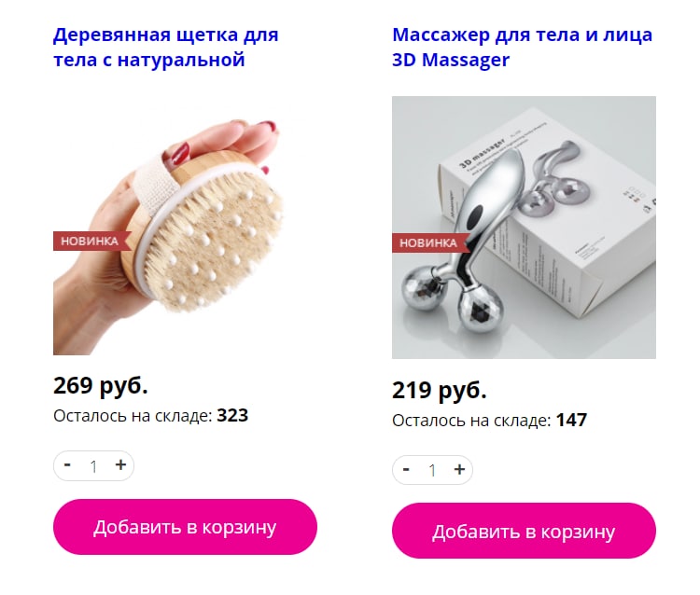Screen dimensions: 700x595
Task: Click the НОВИНКА badge on the brush photo
Action: [91, 241]
